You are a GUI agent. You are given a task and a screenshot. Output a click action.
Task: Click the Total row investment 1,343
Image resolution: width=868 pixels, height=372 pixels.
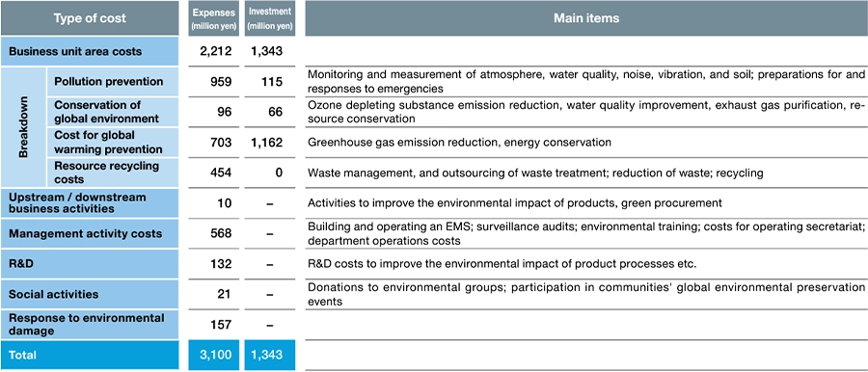pos(267,355)
